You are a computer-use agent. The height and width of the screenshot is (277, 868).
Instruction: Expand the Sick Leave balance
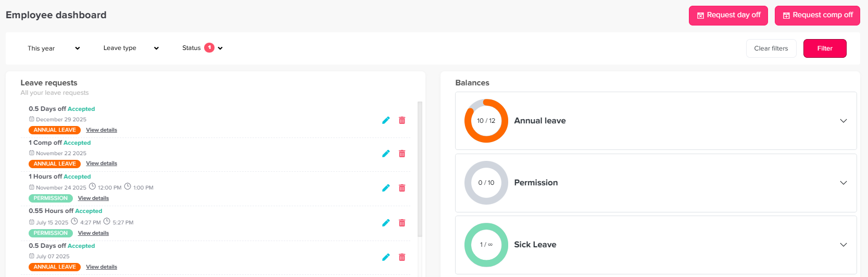pyautogui.click(x=843, y=245)
